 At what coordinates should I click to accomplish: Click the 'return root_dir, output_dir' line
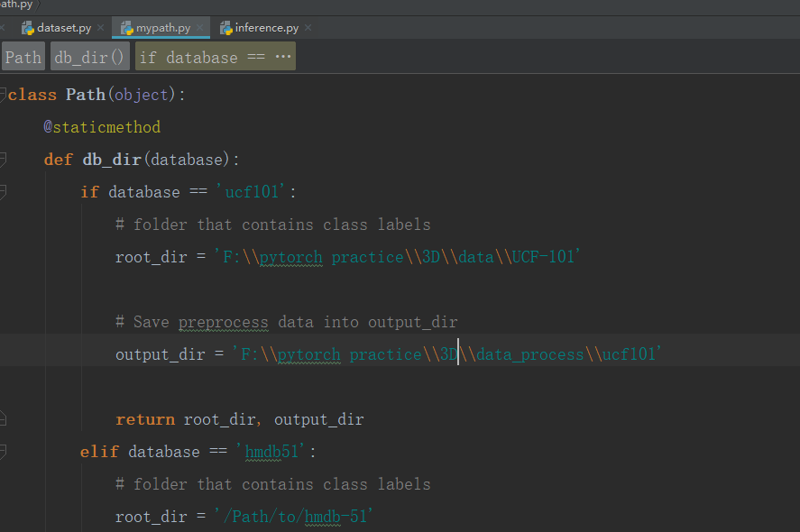coord(239,419)
